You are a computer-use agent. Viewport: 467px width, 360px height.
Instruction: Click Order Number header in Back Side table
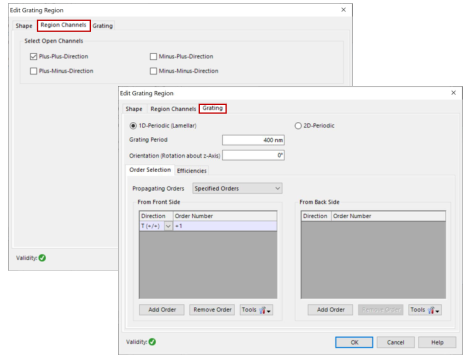click(x=388, y=216)
